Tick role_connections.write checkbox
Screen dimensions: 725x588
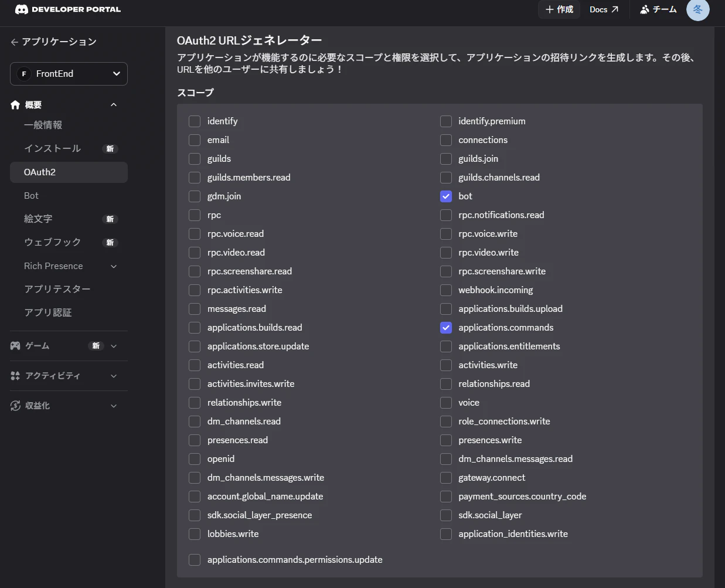tap(446, 422)
